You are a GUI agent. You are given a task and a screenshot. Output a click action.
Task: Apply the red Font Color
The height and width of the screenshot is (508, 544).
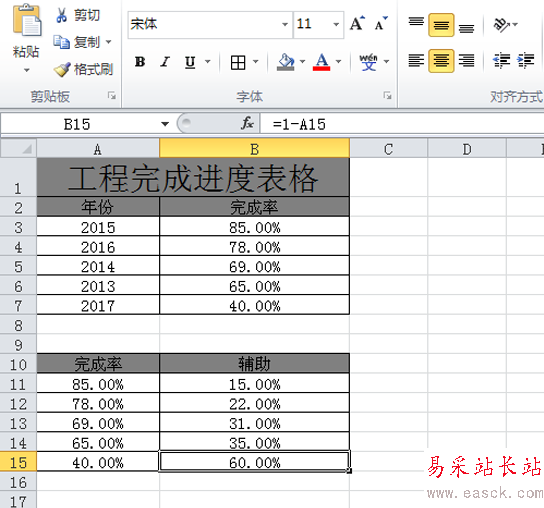(x=322, y=62)
